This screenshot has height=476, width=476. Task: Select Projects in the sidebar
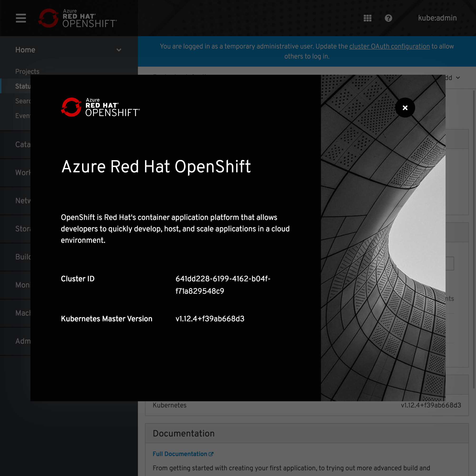27,71
